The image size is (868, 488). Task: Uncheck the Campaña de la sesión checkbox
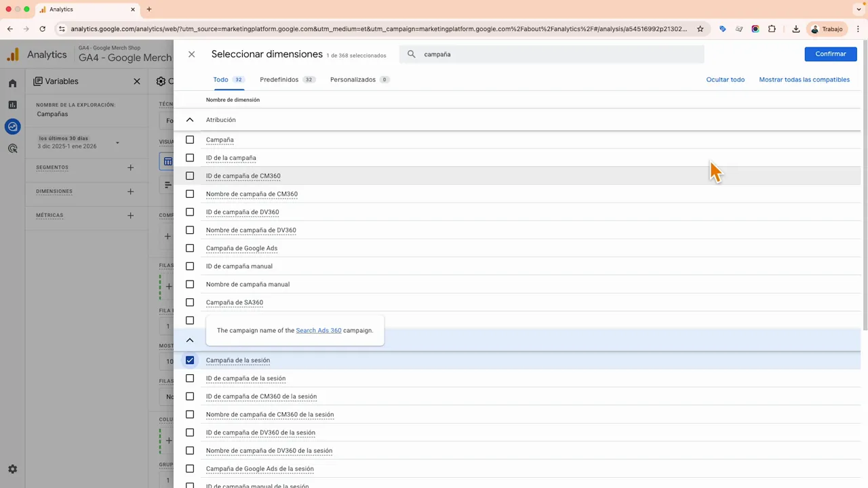(x=190, y=361)
